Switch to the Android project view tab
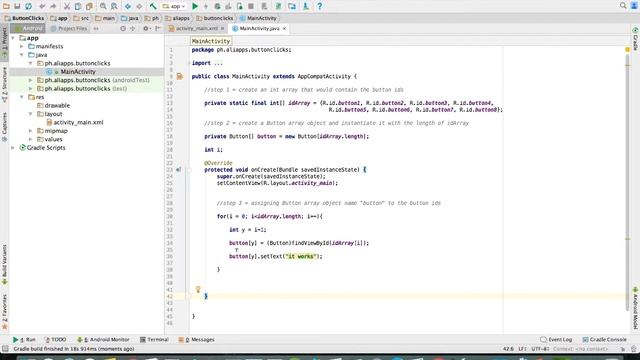Image resolution: width=640 pixels, height=360 pixels. click(28, 29)
